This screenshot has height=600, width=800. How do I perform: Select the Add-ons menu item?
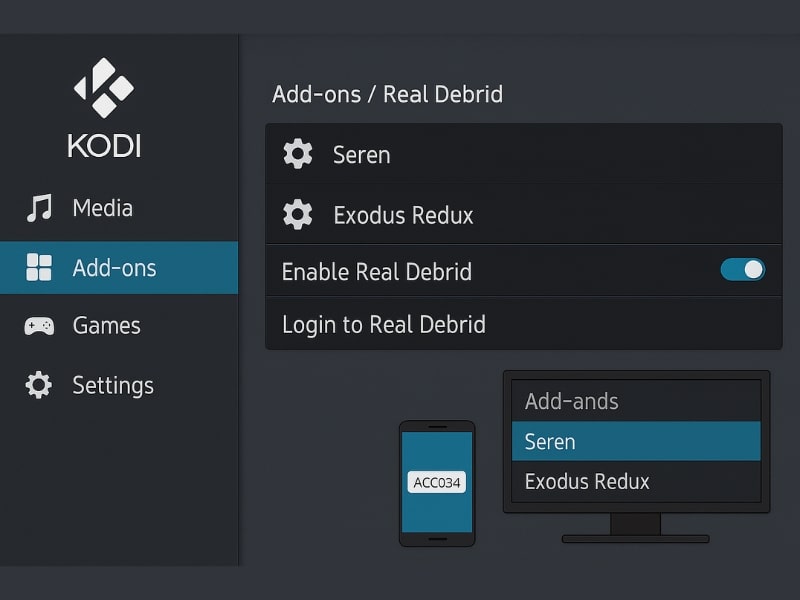pos(119,268)
